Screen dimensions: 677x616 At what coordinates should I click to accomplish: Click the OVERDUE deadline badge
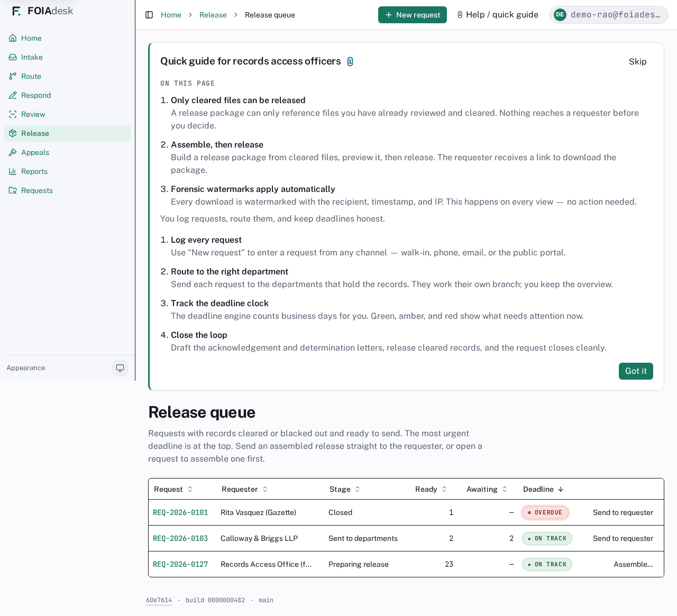tap(545, 512)
